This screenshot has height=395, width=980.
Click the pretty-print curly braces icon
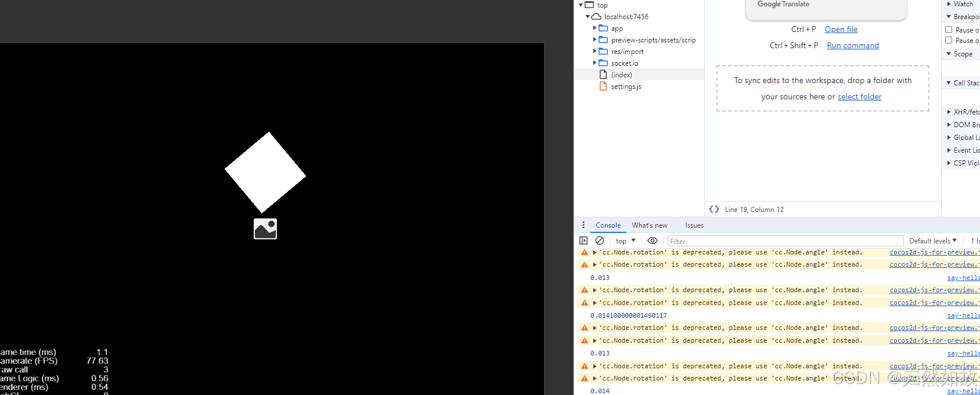[714, 209]
